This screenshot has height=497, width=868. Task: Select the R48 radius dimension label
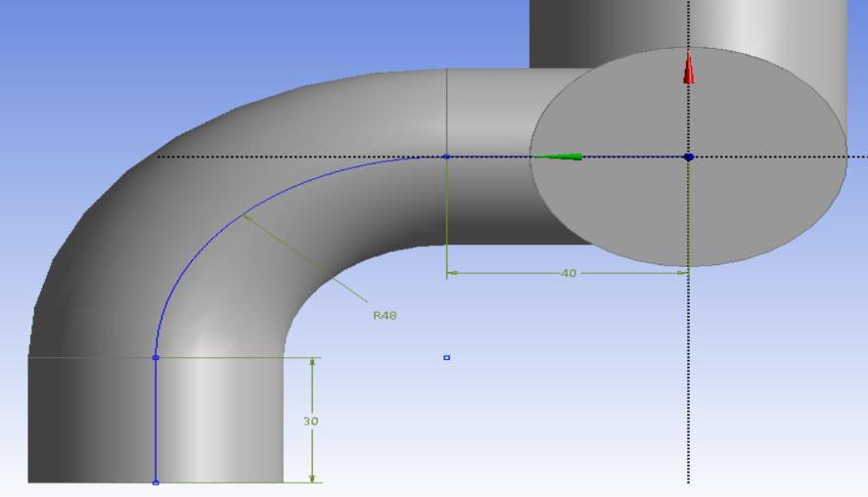(x=385, y=315)
